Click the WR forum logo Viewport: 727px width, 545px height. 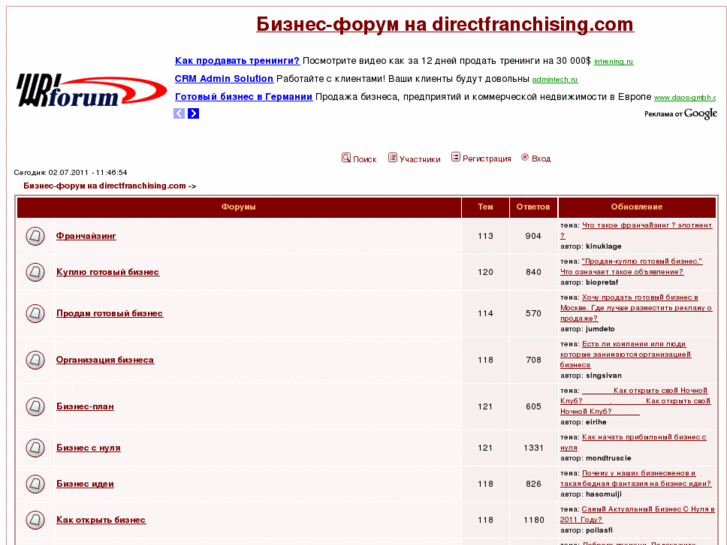[91, 90]
